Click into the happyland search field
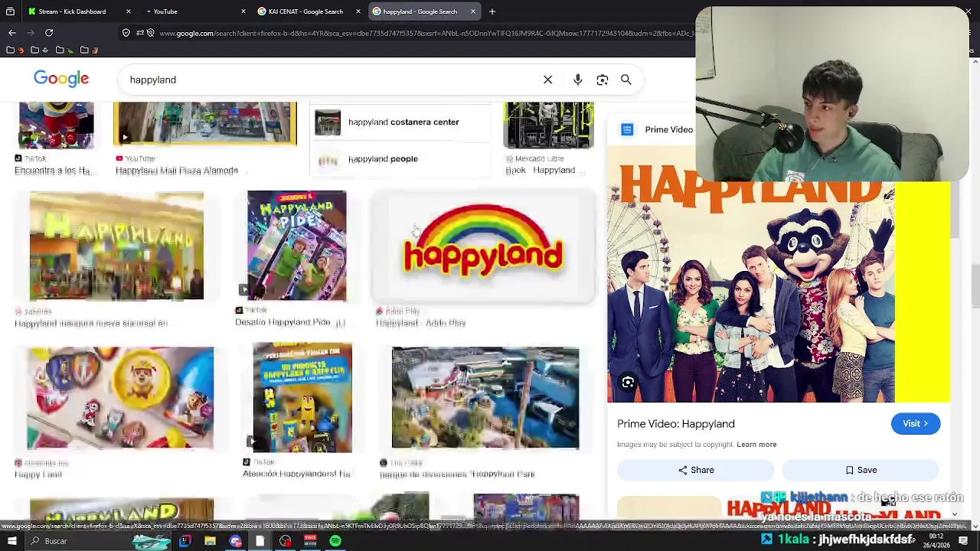This screenshot has height=551, width=980. 329,80
